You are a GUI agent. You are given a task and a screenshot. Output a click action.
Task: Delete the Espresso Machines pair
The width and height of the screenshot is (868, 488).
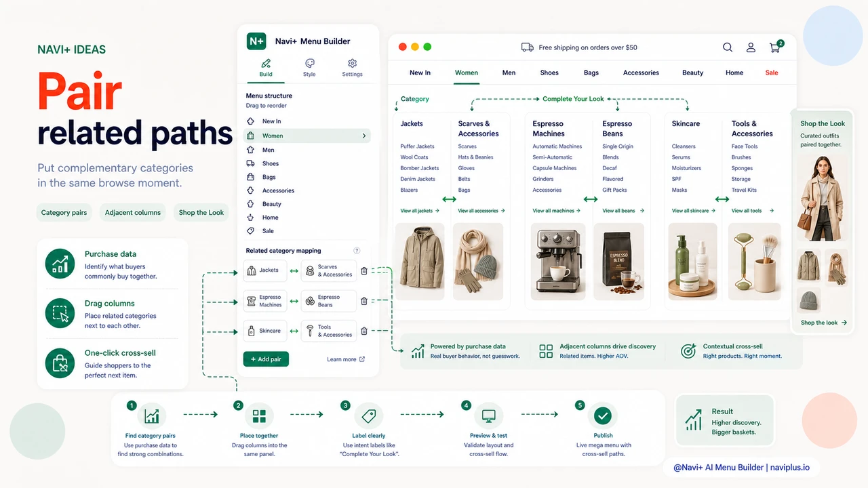coord(364,301)
